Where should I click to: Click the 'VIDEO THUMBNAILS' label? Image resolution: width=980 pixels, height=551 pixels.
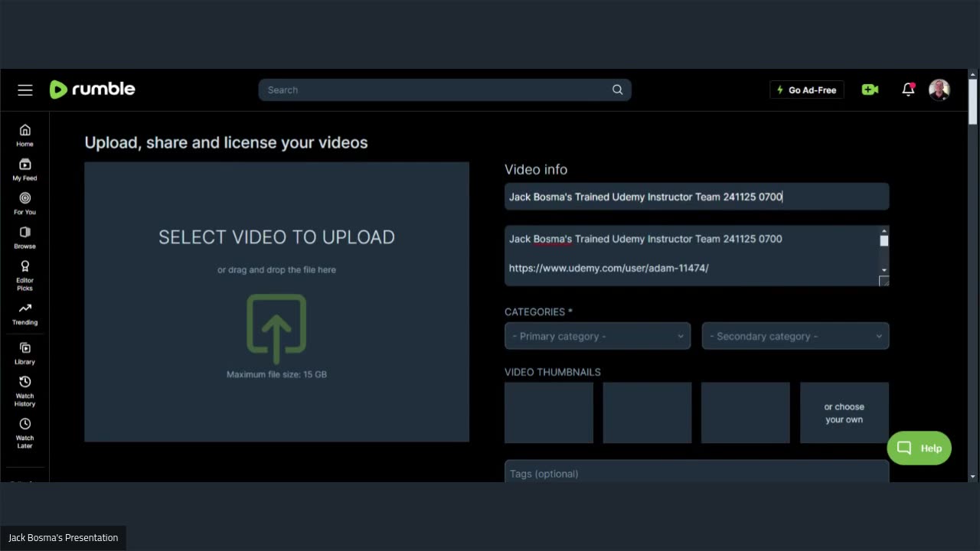tap(552, 372)
